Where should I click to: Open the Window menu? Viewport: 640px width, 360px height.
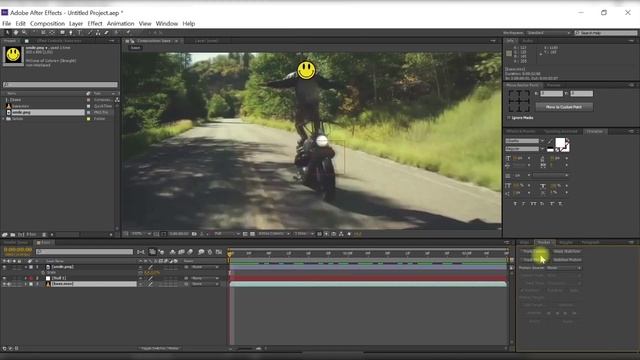click(x=167, y=24)
